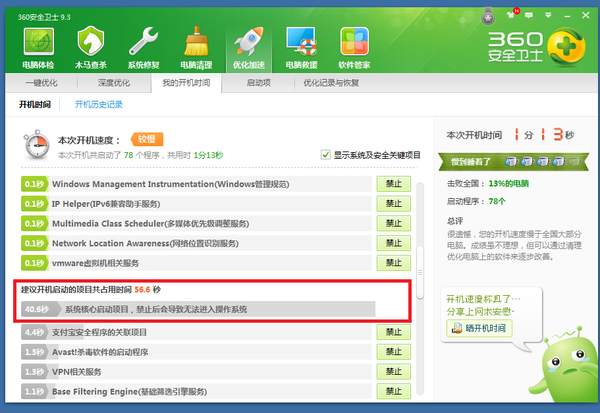Disable Windows Management Instrumentation with 禁止
The image size is (600, 413).
[393, 184]
